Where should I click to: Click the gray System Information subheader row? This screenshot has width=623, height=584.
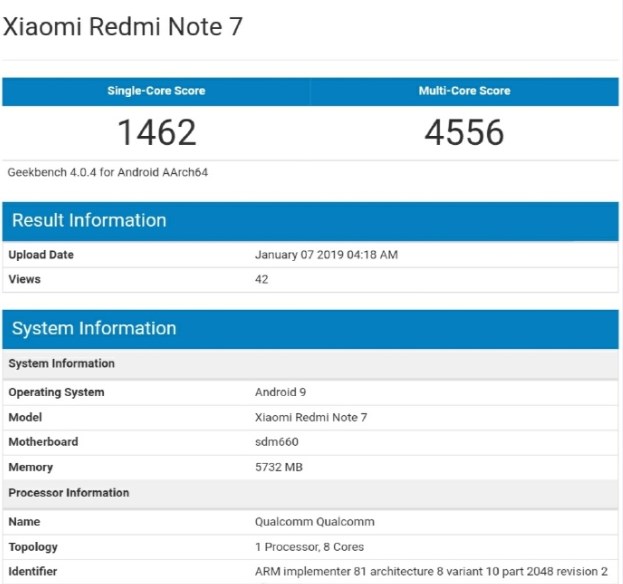pyautogui.click(x=310, y=364)
